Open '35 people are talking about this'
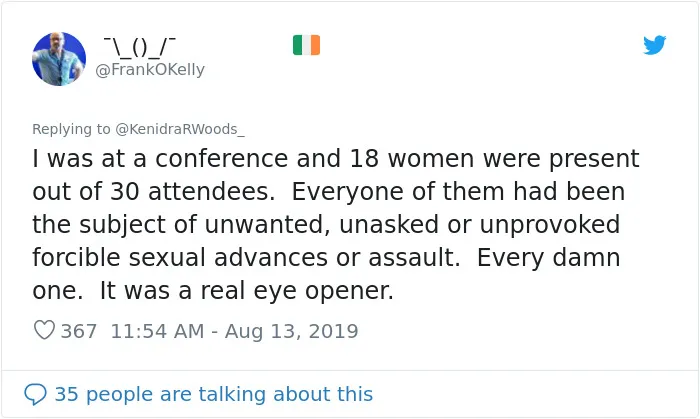The height and width of the screenshot is (419, 700). [x=213, y=394]
